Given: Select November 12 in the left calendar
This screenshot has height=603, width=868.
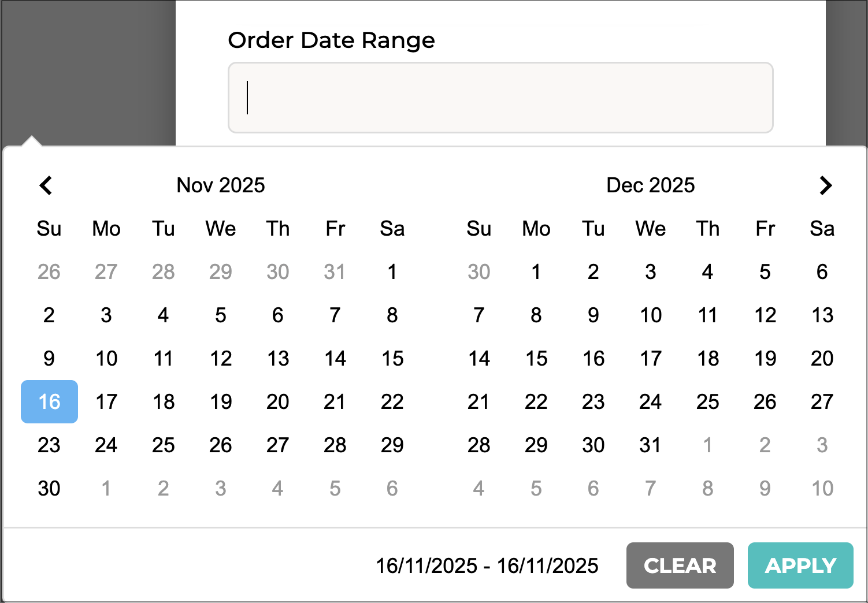Looking at the screenshot, I should pyautogui.click(x=221, y=358).
